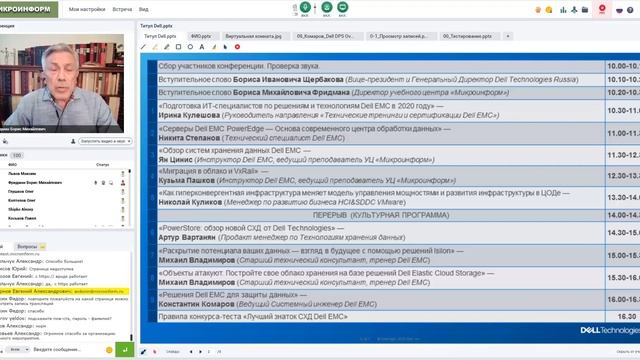Click the red icon in bottom slide bar
This screenshot has width=640, height=360.
pos(155,351)
